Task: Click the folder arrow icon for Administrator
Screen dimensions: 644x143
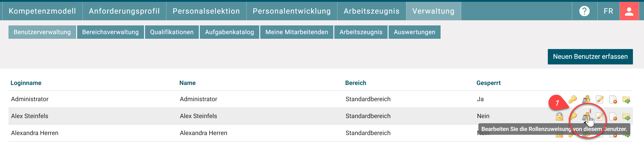Action: pyautogui.click(x=626, y=99)
